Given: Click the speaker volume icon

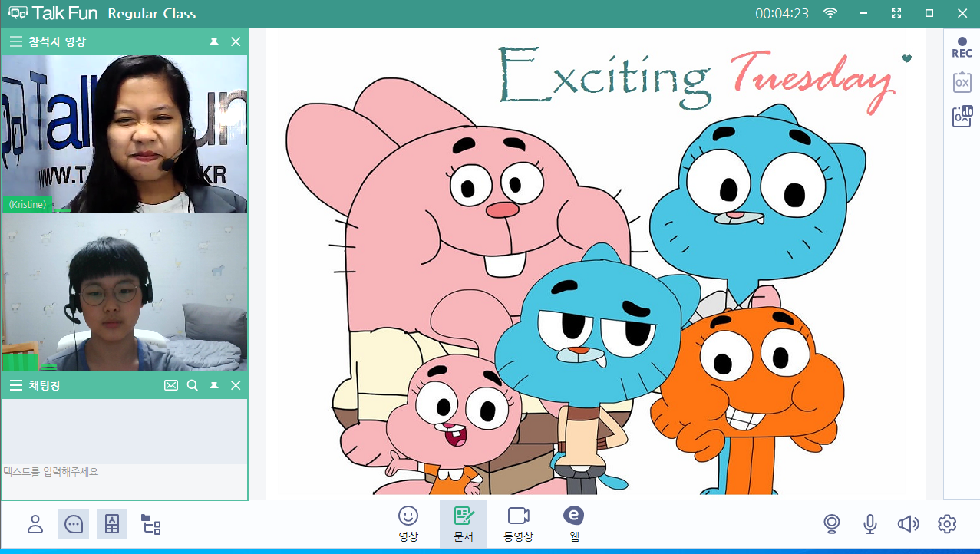Looking at the screenshot, I should pyautogui.click(x=908, y=524).
